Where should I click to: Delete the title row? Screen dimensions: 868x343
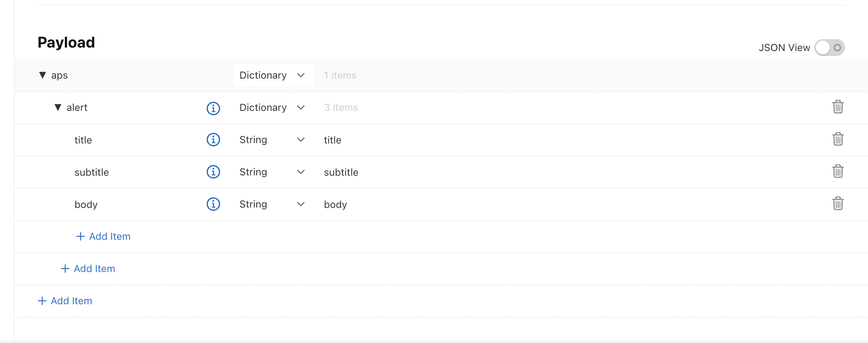[838, 139]
